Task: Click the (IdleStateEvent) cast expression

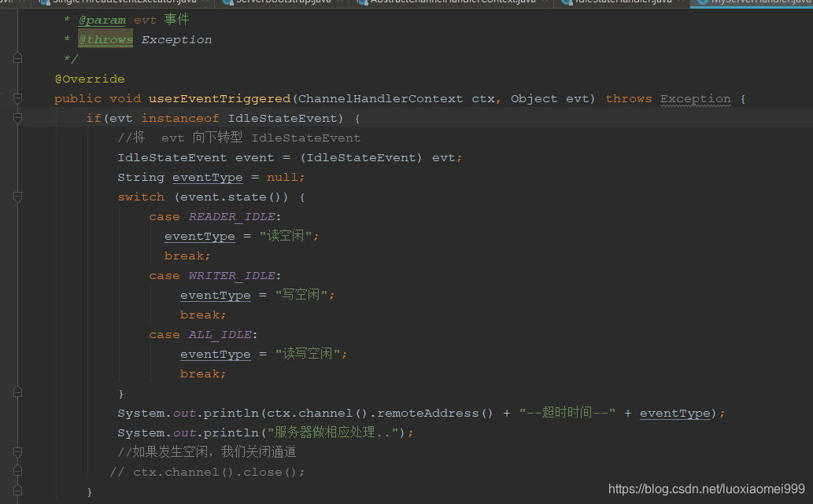Action: point(361,157)
